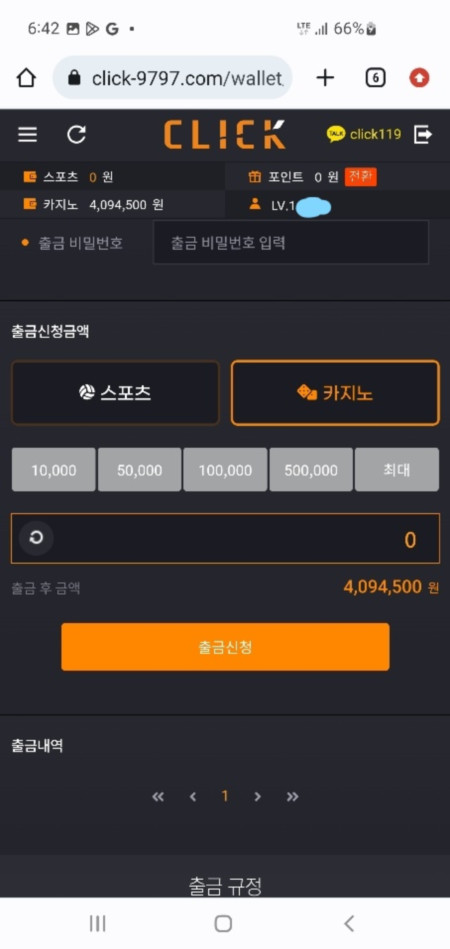Click the refresh icon in the header
The width and height of the screenshot is (450, 949).
(76, 134)
